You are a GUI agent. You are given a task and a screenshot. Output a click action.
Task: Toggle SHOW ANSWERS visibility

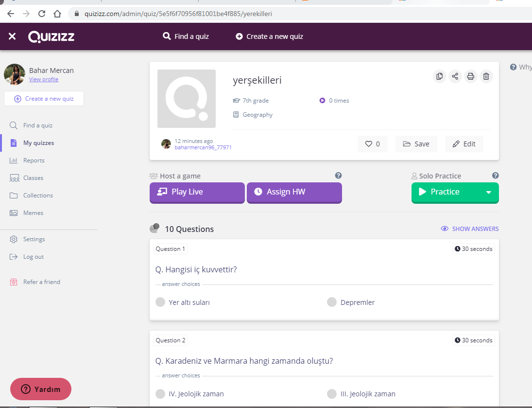[x=469, y=228]
